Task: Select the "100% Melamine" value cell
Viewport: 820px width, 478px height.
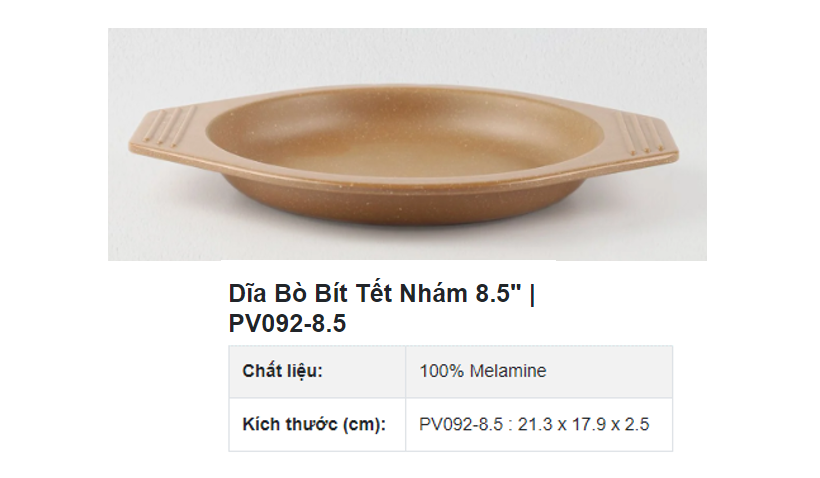Action: point(538,372)
